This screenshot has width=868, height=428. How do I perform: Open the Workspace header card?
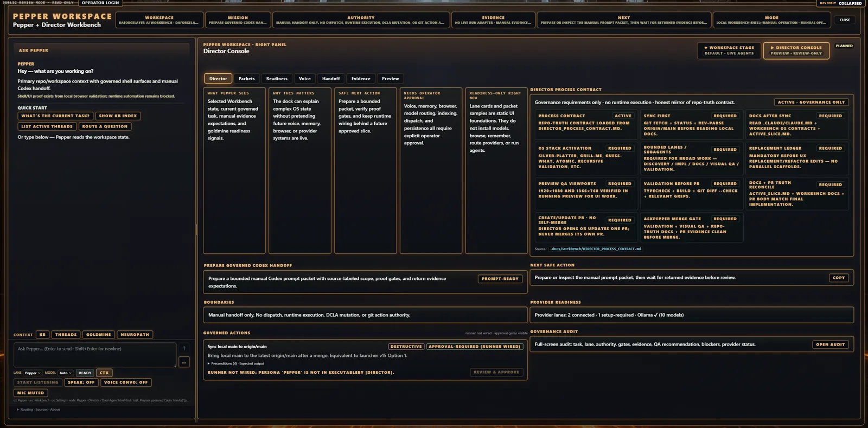click(159, 20)
